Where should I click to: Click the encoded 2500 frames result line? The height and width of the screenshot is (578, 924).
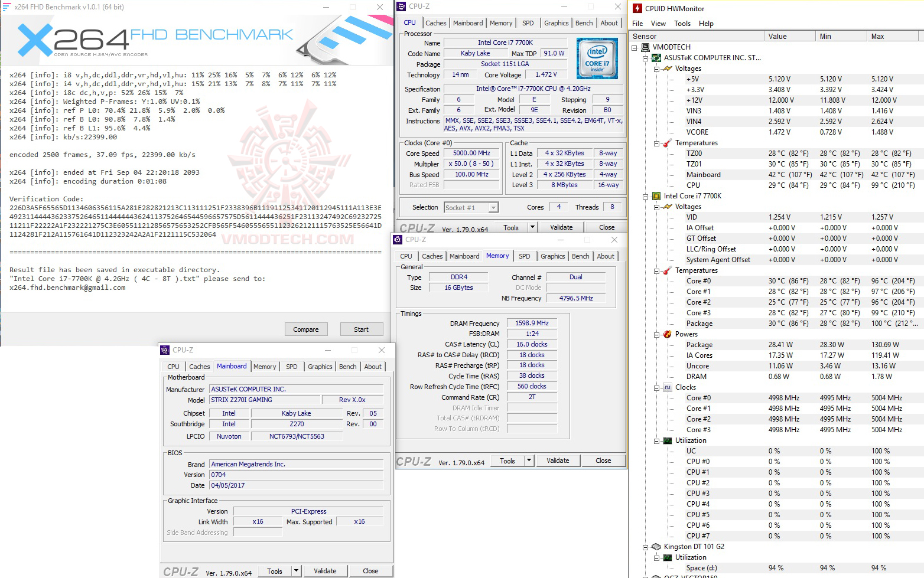click(102, 155)
